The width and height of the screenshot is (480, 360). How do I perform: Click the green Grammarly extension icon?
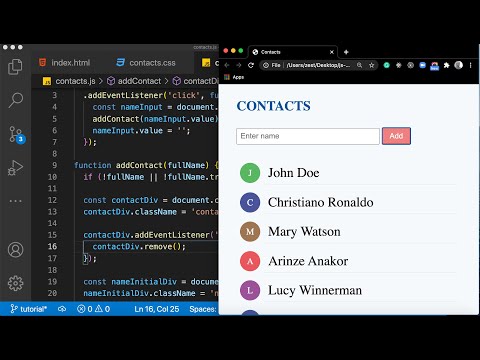387,65
